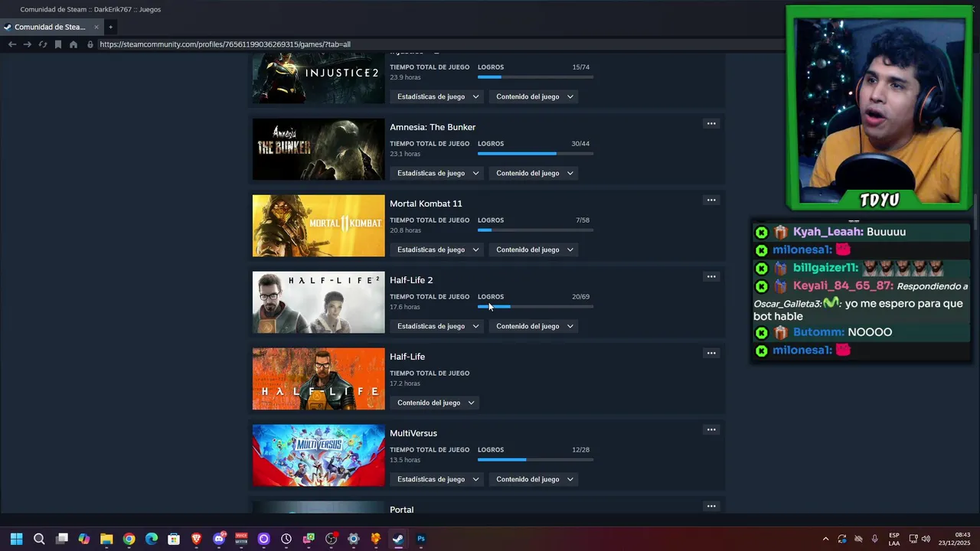The image size is (980, 551).
Task: Click the bookmark icon in the toolbar
Action: [58, 44]
